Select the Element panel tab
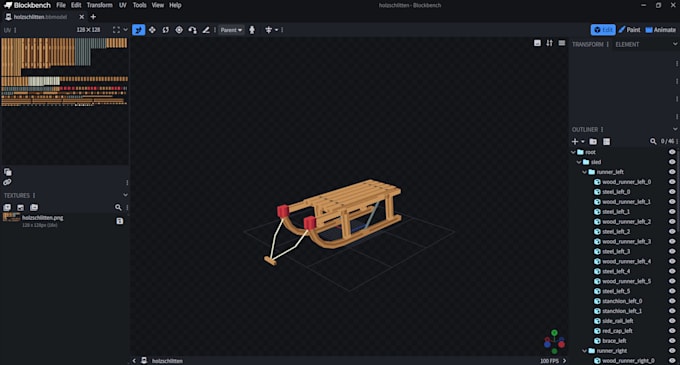This screenshot has width=680, height=365. coord(627,44)
